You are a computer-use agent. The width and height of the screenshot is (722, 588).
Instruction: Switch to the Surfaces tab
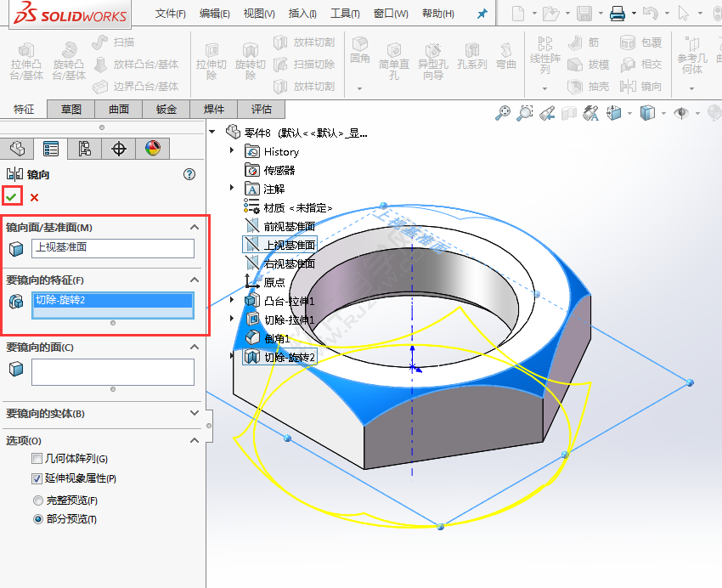click(119, 109)
